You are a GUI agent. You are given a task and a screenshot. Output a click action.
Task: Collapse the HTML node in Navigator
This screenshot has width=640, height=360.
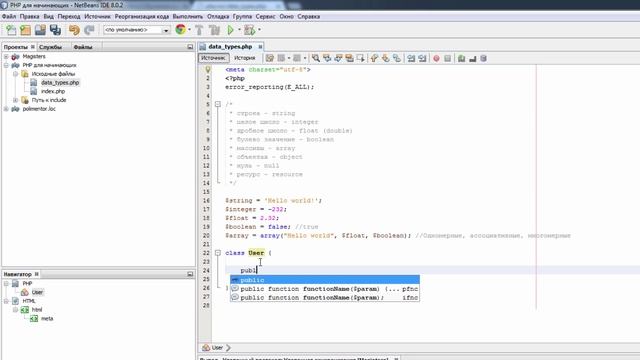coord(6,301)
